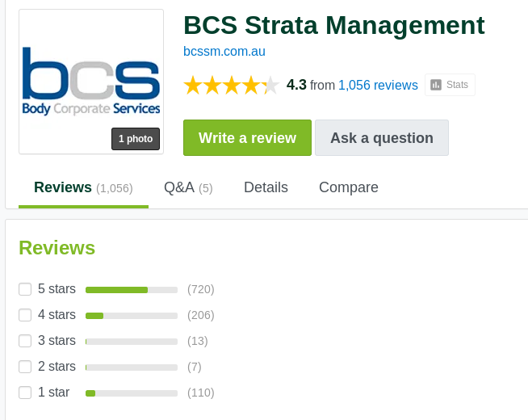Tick the 3 stars filter checkbox
This screenshot has width=528, height=420.
pyautogui.click(x=25, y=341)
